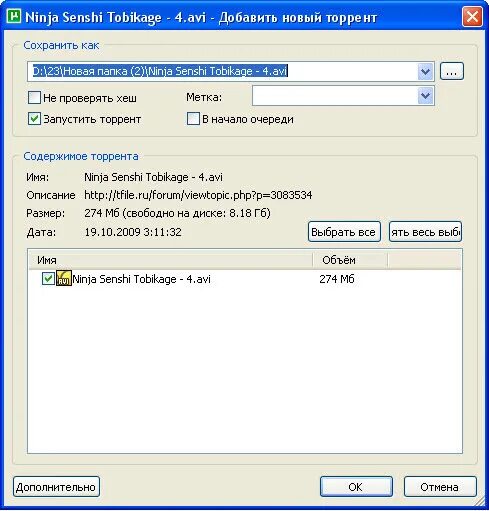489x511 pixels.
Task: Click the AVI file icon in list
Action: [64, 279]
